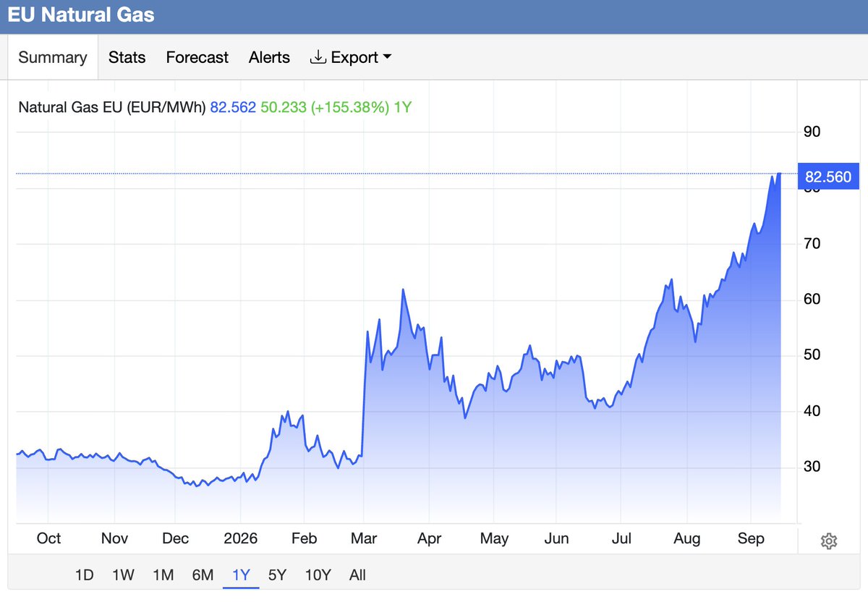The width and height of the screenshot is (868, 610).
Task: Click the 90 y-axis label
Action: coord(812,132)
